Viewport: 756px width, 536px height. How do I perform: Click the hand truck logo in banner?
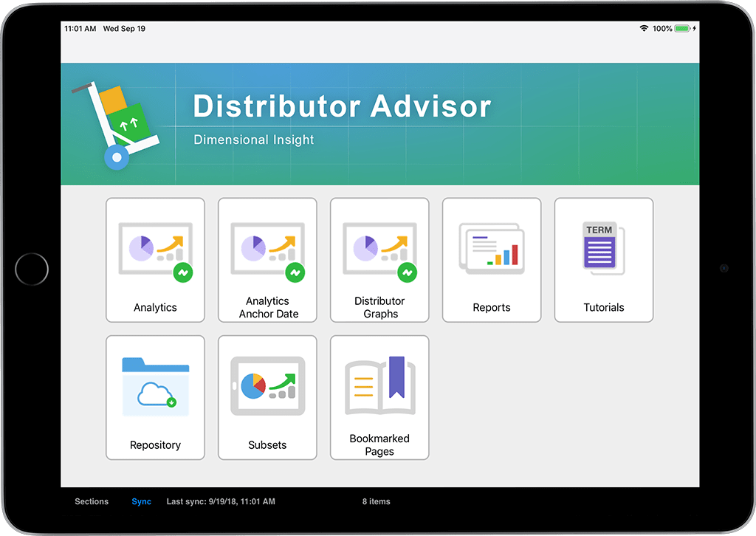116,125
